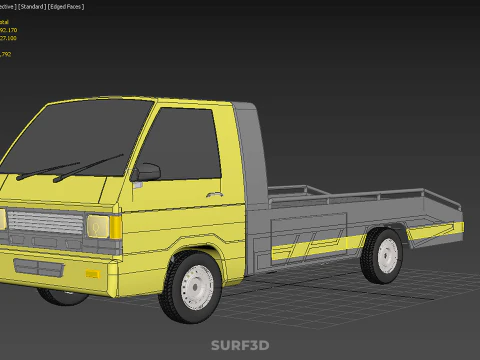This screenshot has height=360, width=480.
Task: Open the Standard shading viewport menu
Action: [x=32, y=7]
